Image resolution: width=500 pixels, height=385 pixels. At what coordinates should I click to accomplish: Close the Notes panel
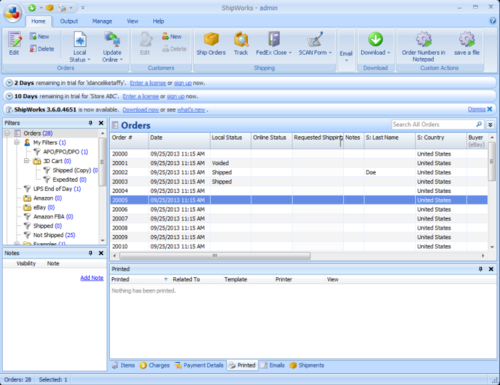coord(101,253)
